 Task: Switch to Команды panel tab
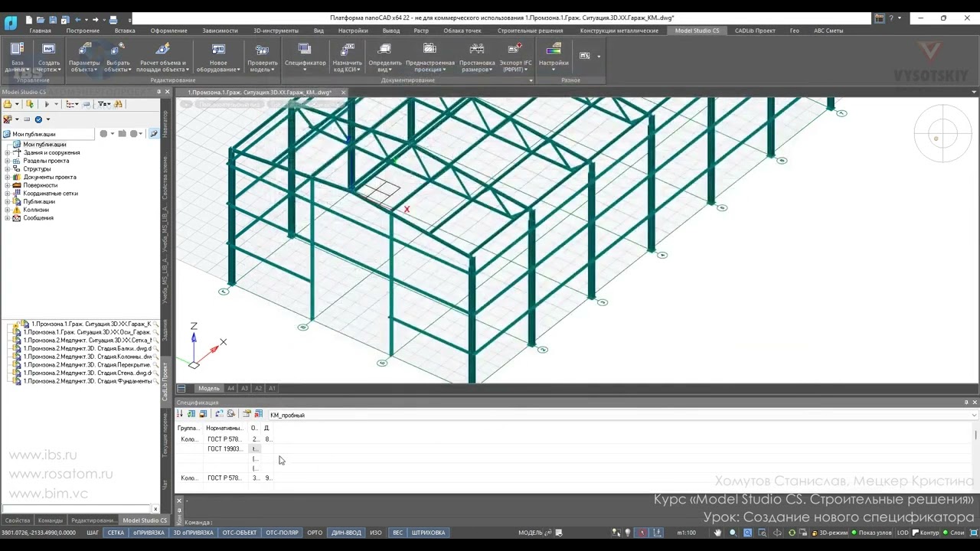(x=51, y=520)
